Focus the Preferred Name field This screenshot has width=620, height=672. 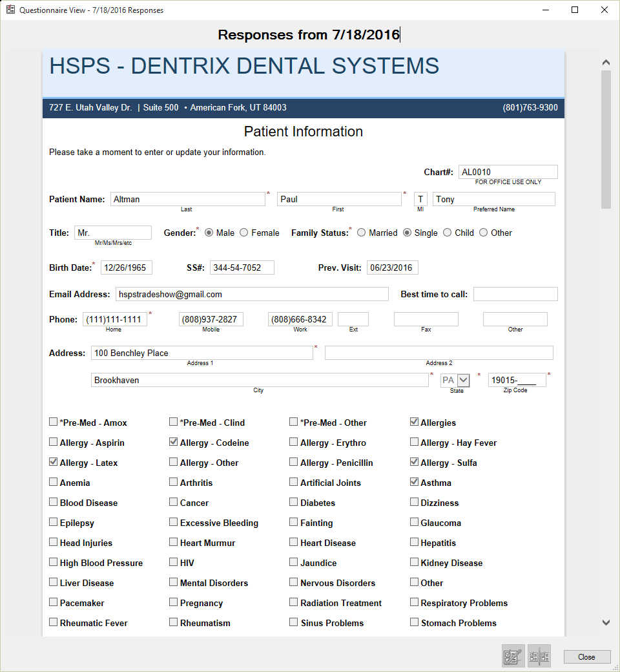click(494, 199)
